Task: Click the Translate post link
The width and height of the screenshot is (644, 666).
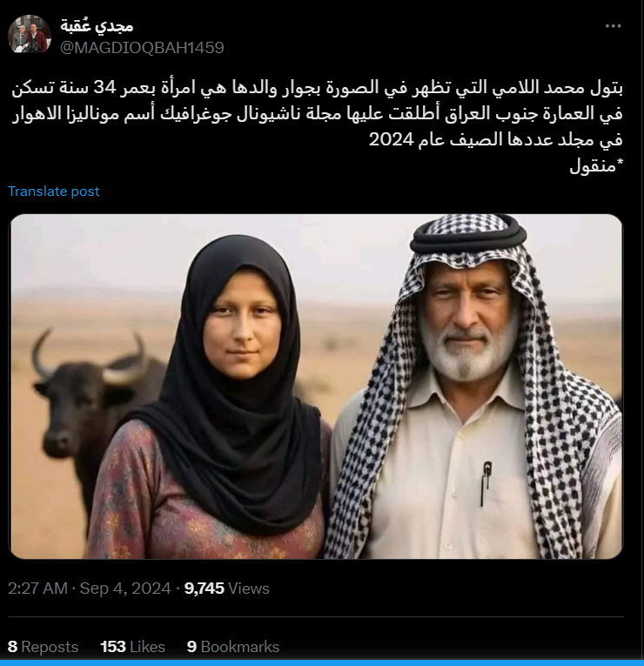Action: click(x=53, y=192)
